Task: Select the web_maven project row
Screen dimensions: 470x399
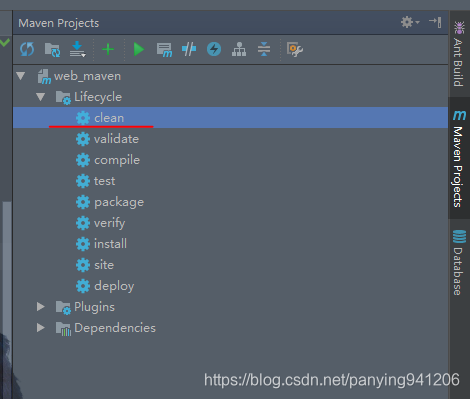Action: pos(230,76)
